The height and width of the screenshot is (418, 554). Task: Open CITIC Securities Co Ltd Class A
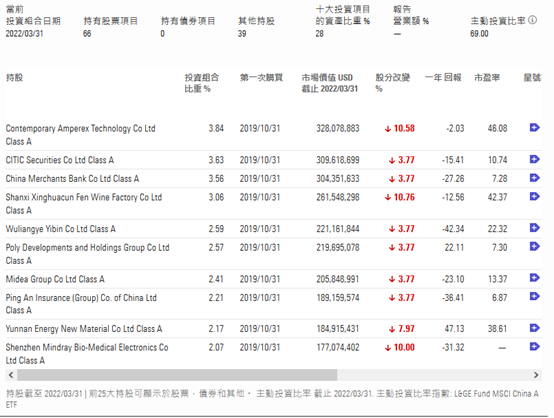pyautogui.click(x=60, y=160)
